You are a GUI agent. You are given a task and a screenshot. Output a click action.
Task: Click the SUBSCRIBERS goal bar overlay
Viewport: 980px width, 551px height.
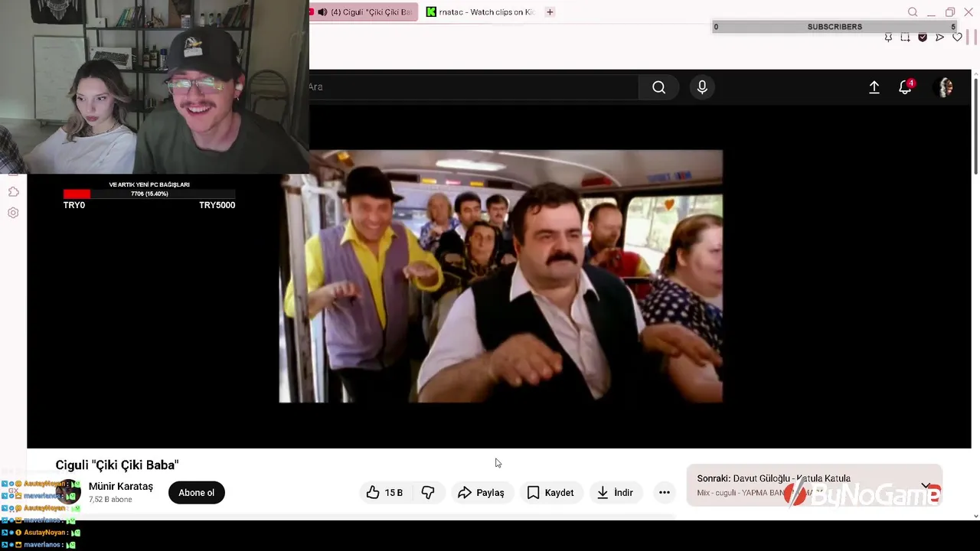coord(835,27)
